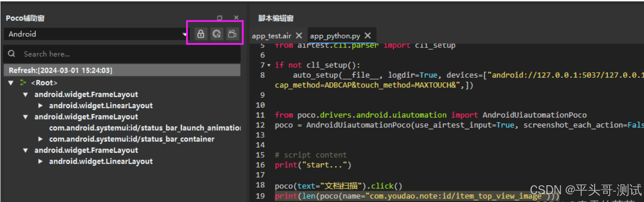The image size is (644, 202).
Task: Click line number 17 in gutter
Action: [x=260, y=175]
